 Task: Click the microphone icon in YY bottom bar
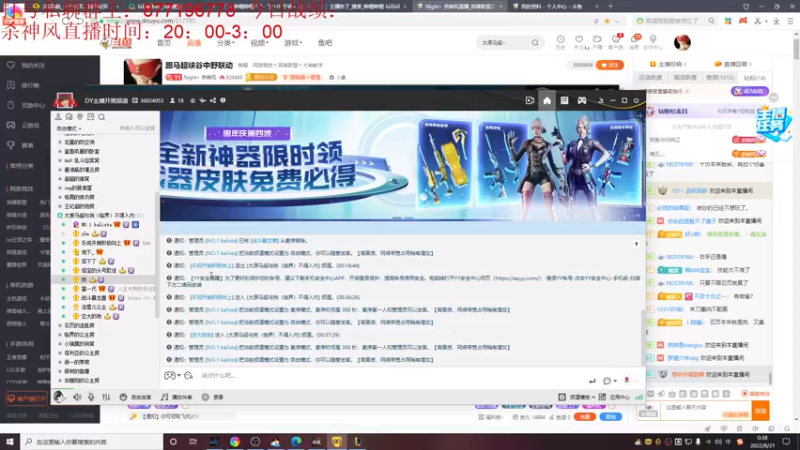pos(91,397)
